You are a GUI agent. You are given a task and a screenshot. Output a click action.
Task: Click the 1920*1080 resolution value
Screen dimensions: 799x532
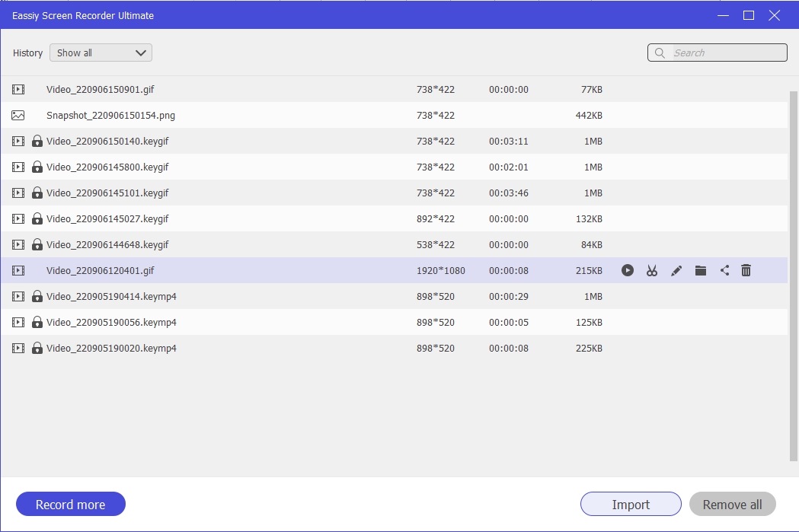click(x=441, y=271)
